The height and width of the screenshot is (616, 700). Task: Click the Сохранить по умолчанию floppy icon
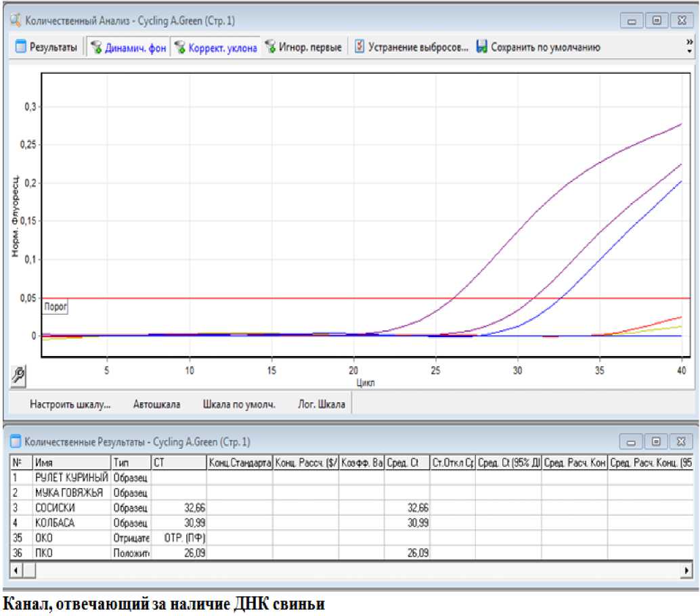click(x=482, y=47)
